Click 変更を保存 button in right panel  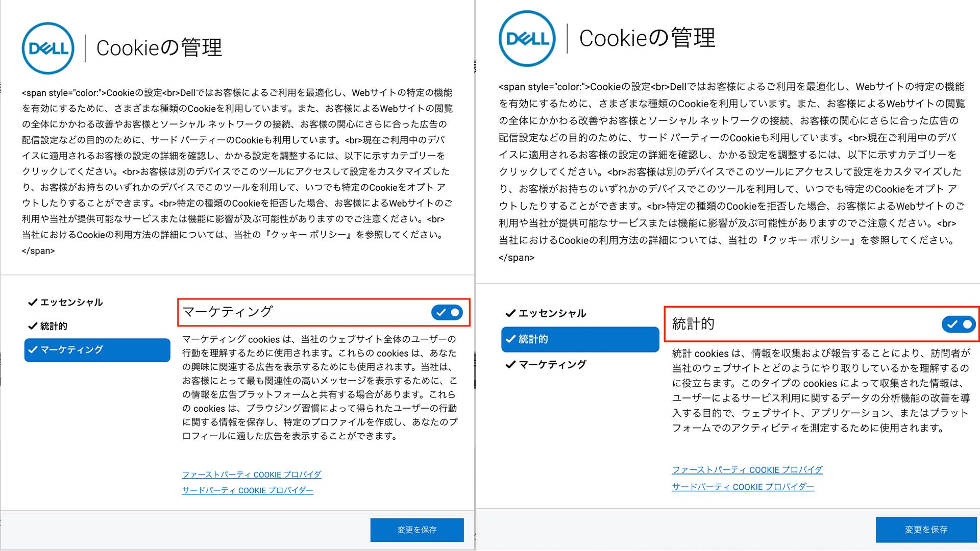[926, 530]
